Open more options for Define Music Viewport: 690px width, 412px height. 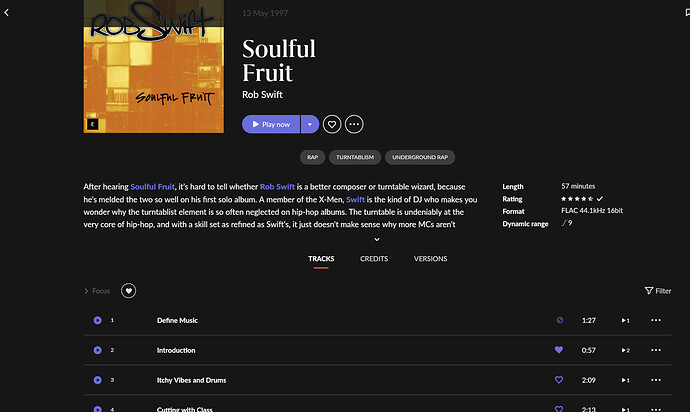pos(656,320)
